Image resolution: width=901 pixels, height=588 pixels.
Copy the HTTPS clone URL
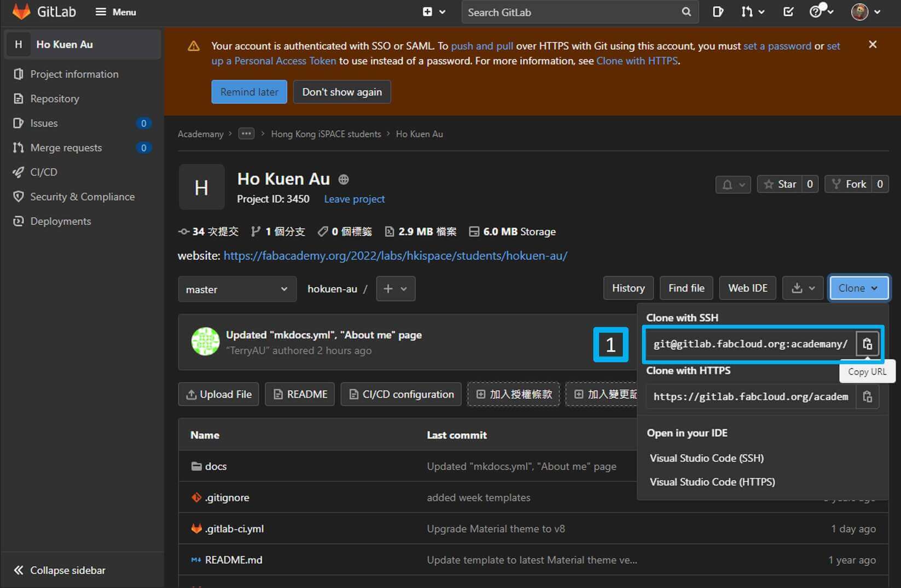coord(867,397)
